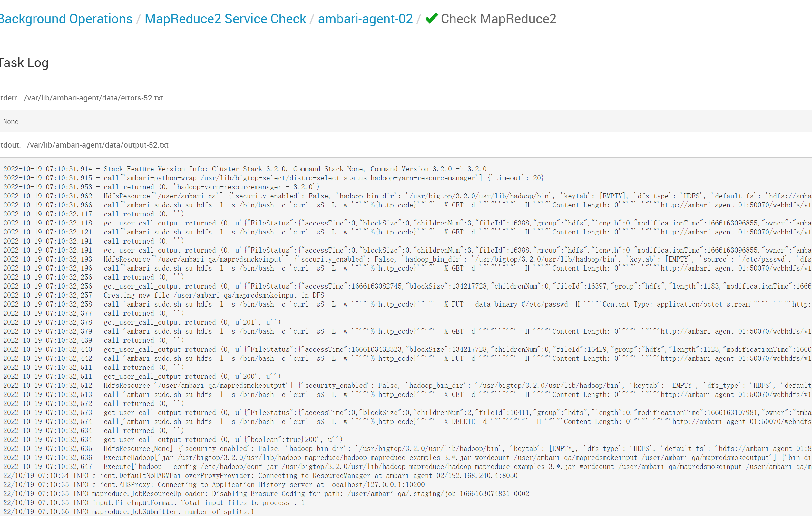The image size is (812, 516).
Task: Click the log line containing "boolean":true}200
Action: tap(173, 439)
